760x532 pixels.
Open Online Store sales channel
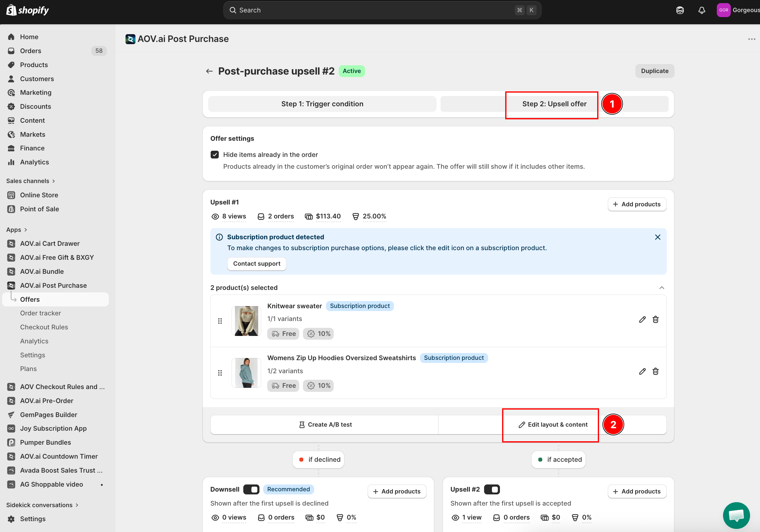coord(55,195)
